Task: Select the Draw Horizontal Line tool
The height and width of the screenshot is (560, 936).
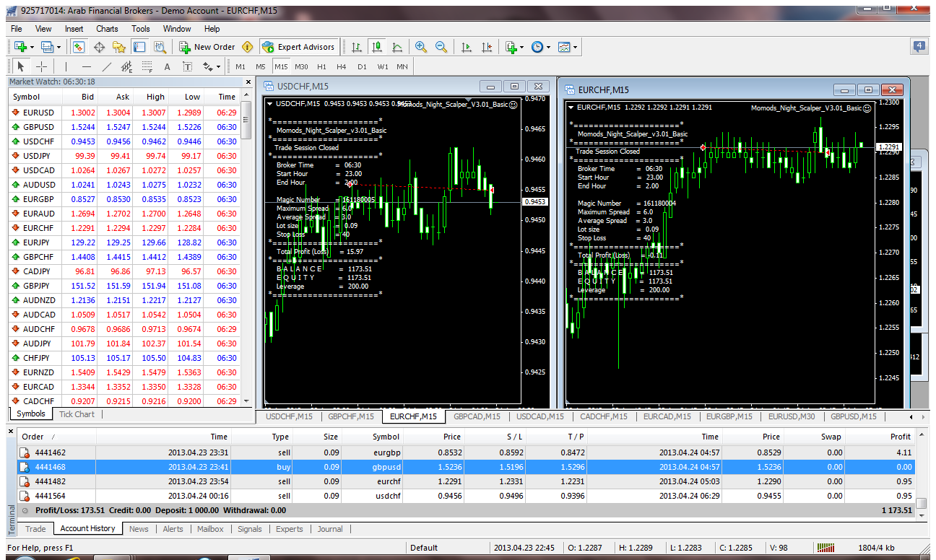Action: click(x=87, y=66)
